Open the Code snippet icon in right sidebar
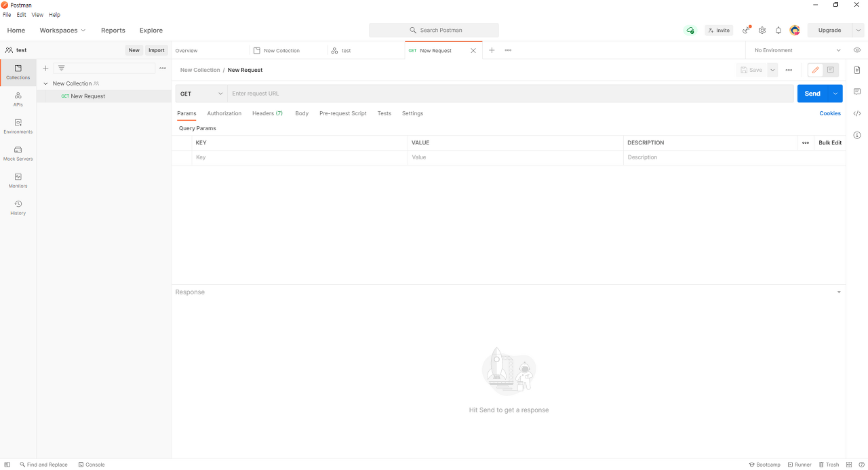The image size is (868, 470). (857, 113)
